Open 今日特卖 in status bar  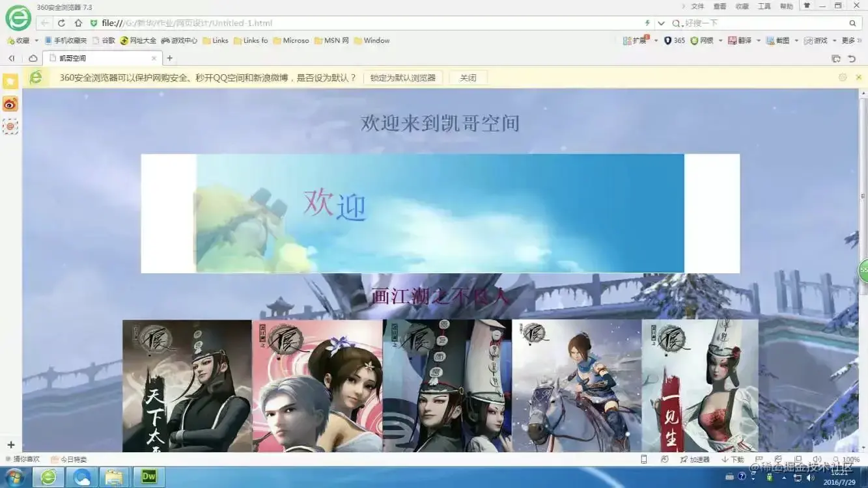click(69, 459)
